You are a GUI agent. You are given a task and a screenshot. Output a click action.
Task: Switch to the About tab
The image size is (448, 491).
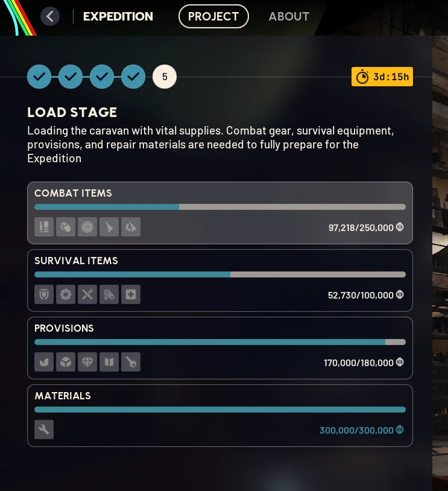click(289, 16)
